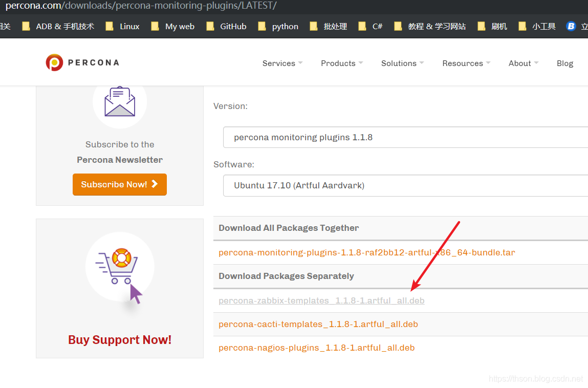The height and width of the screenshot is (388, 588).
Task: Expand the Resources menu
Action: (467, 63)
